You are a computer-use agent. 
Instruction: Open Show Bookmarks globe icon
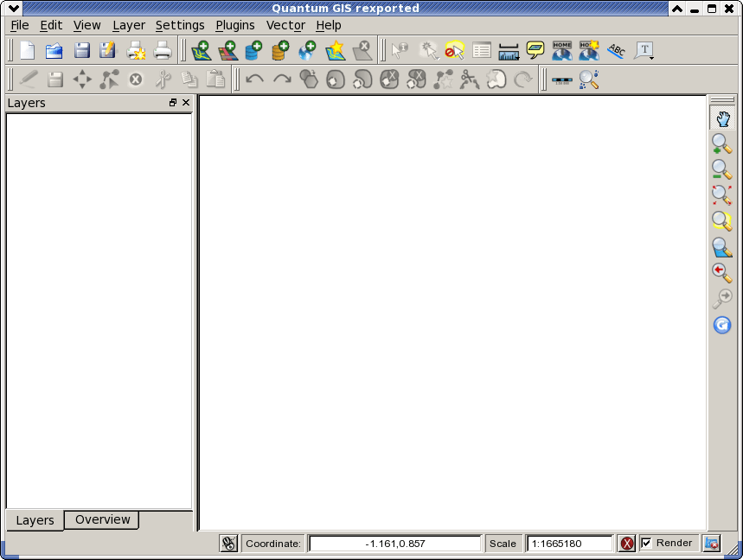[562, 51]
